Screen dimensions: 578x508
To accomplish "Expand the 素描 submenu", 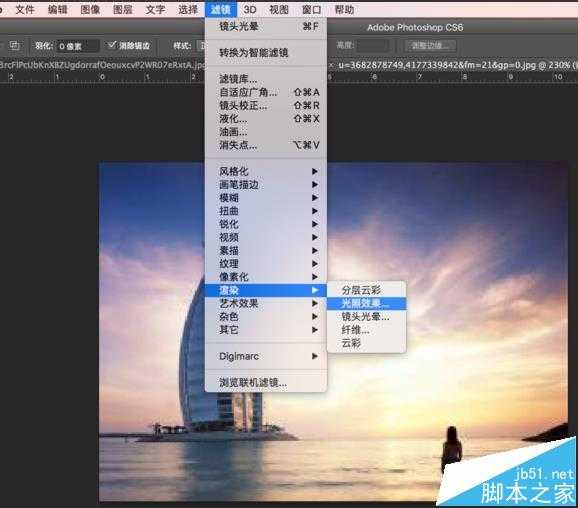I will [266, 251].
